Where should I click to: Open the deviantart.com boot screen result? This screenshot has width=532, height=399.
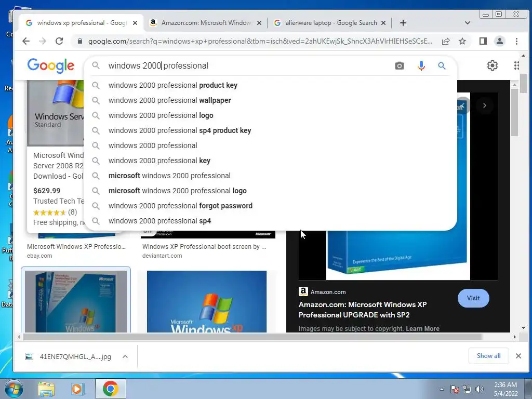coord(204,251)
